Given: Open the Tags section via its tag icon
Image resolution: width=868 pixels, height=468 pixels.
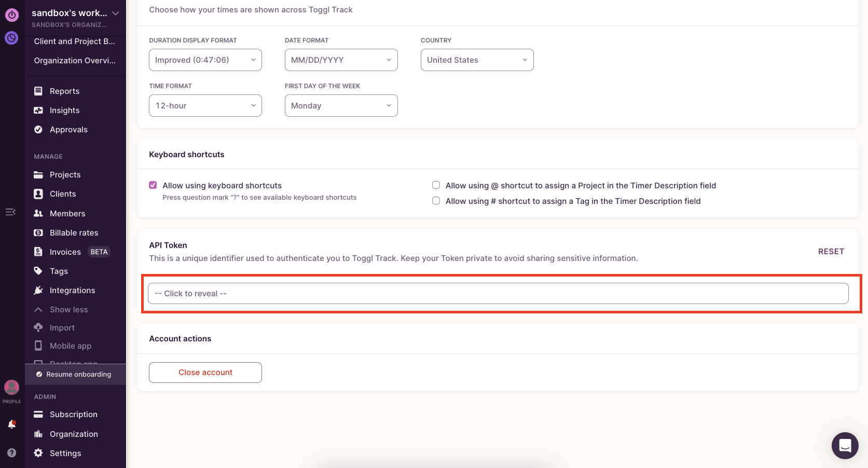Looking at the screenshot, I should pyautogui.click(x=38, y=271).
